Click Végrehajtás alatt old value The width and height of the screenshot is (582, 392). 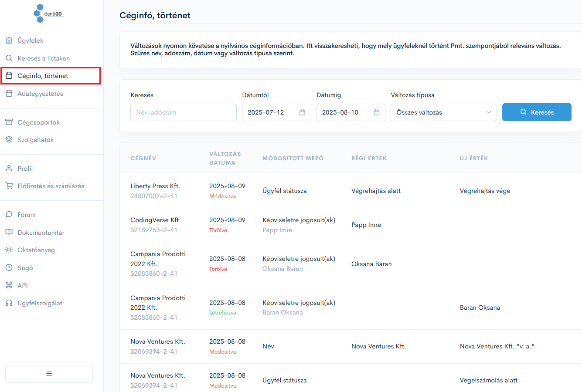coord(376,191)
